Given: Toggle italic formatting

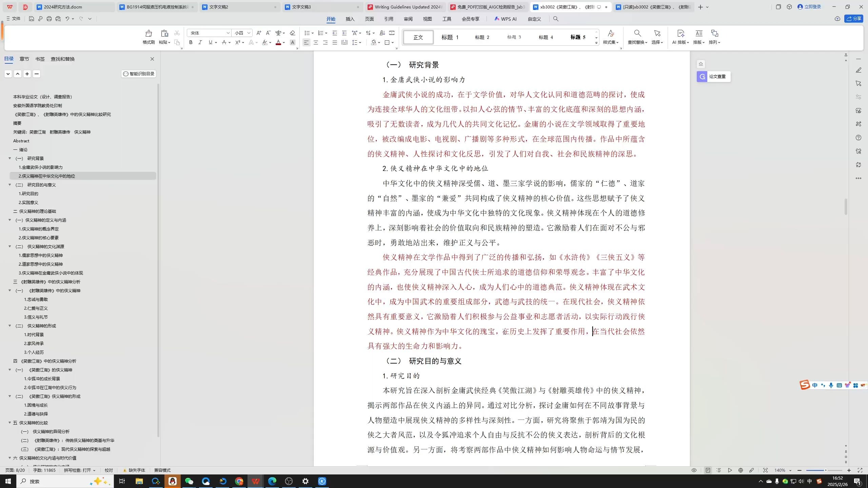Looking at the screenshot, I should 200,42.
